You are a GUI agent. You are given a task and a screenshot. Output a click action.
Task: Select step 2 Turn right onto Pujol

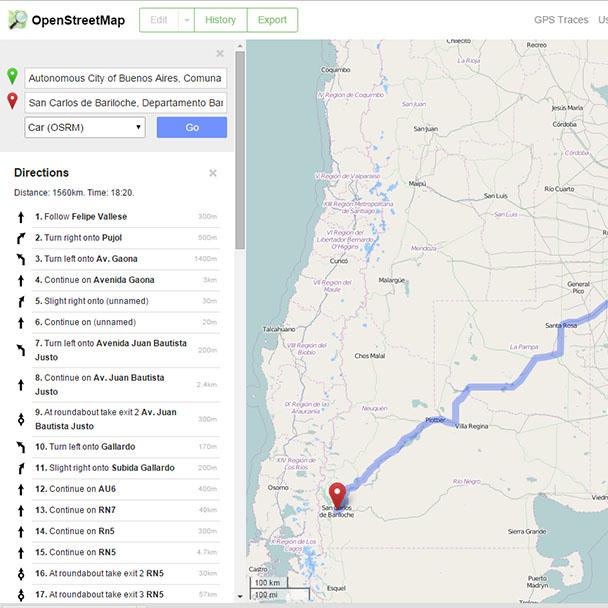click(x=126, y=238)
